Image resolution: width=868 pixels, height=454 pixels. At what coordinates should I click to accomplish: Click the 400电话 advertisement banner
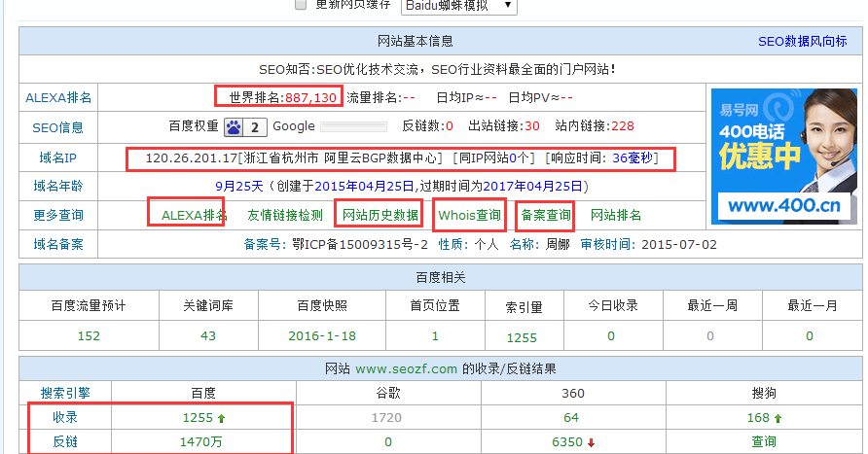point(782,156)
